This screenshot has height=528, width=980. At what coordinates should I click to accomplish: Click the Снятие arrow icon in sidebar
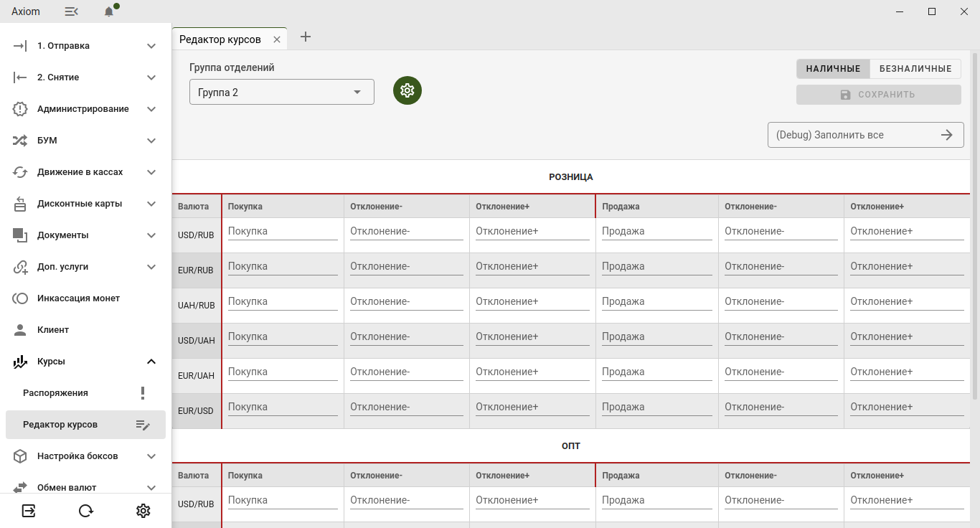tap(20, 77)
